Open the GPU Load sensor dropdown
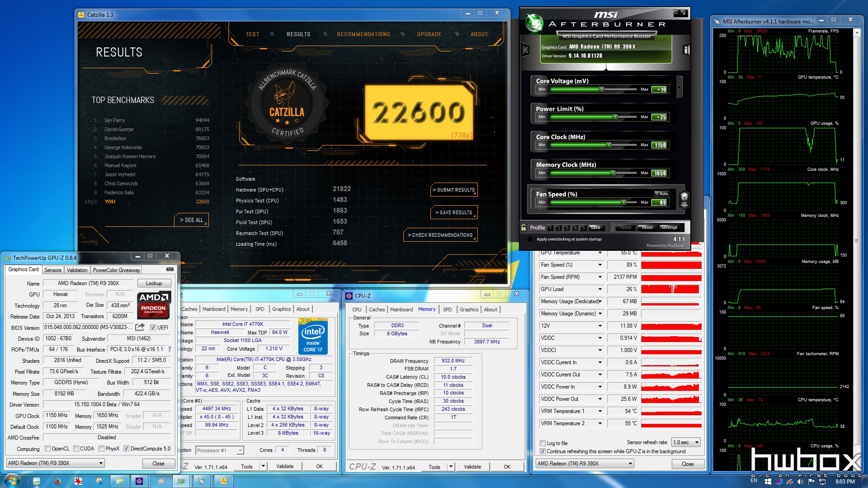The height and width of the screenshot is (488, 868). tap(600, 289)
